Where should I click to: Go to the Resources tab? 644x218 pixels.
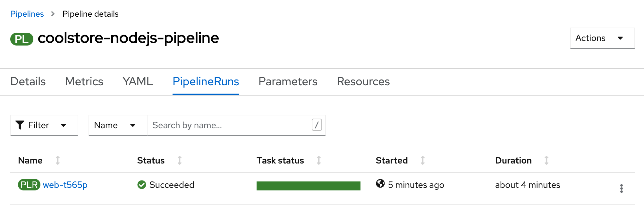pos(363,81)
